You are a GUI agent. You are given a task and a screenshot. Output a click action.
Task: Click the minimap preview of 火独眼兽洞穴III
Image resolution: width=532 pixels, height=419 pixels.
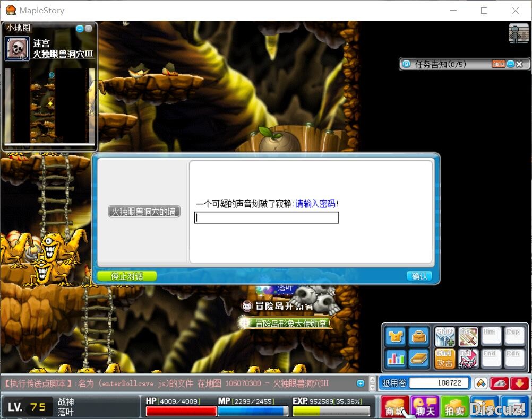coord(49,106)
